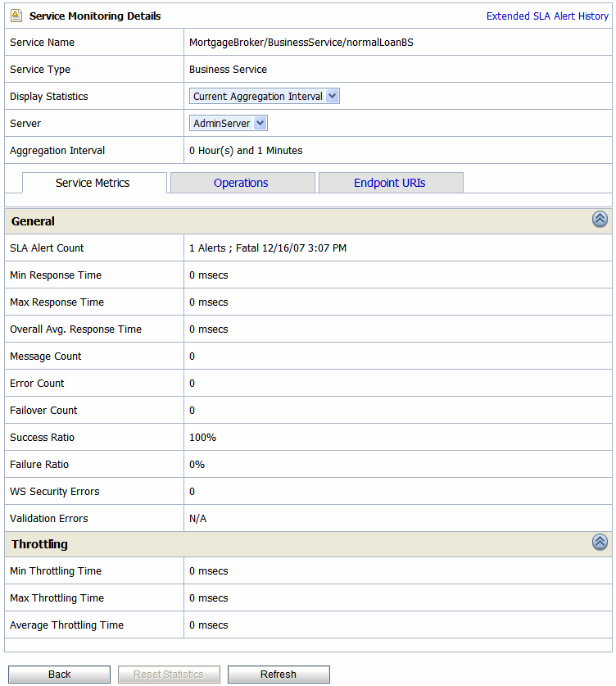Screen dimensions: 616x686
Task: Open the Server dropdown showing AdminServer
Action: point(229,124)
